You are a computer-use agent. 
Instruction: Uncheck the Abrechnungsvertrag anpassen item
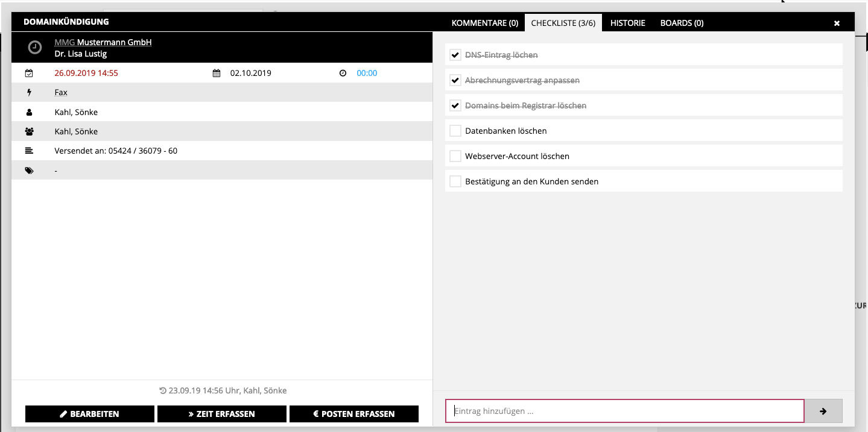(455, 80)
